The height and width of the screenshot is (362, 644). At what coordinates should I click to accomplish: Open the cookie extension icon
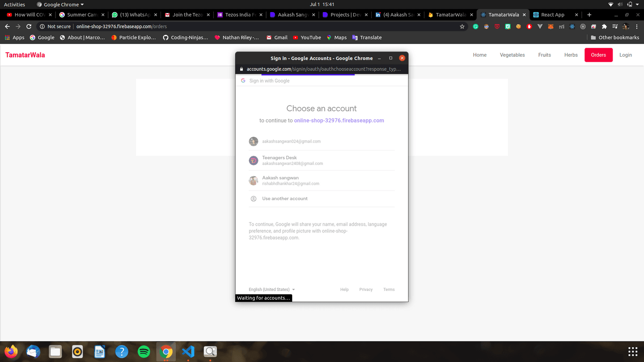(518, 26)
